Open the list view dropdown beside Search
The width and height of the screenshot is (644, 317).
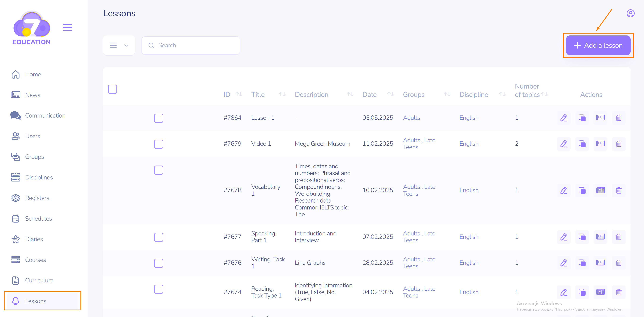point(119,45)
